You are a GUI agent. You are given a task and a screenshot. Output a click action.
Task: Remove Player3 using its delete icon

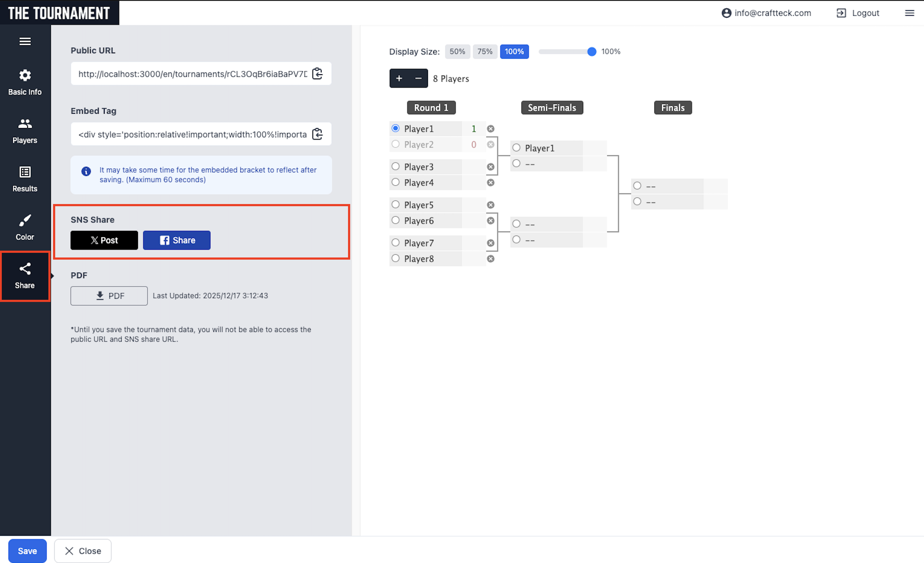(x=491, y=167)
